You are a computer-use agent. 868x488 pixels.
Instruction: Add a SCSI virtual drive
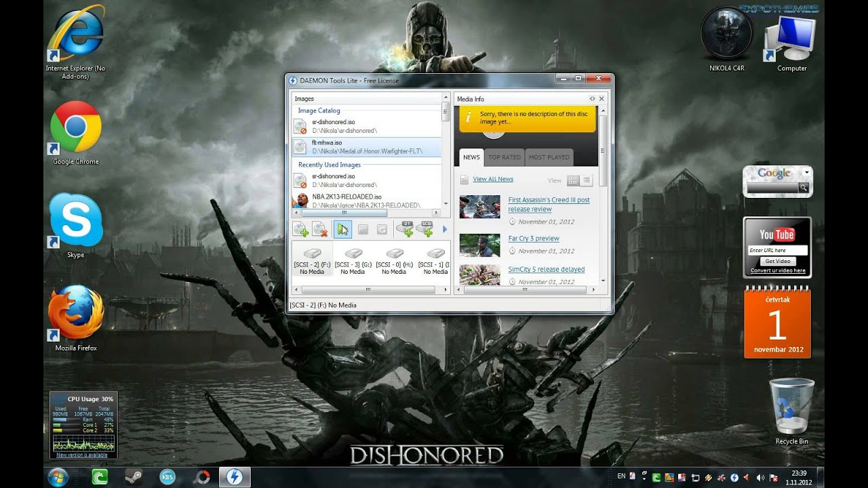pyautogui.click(x=425, y=229)
